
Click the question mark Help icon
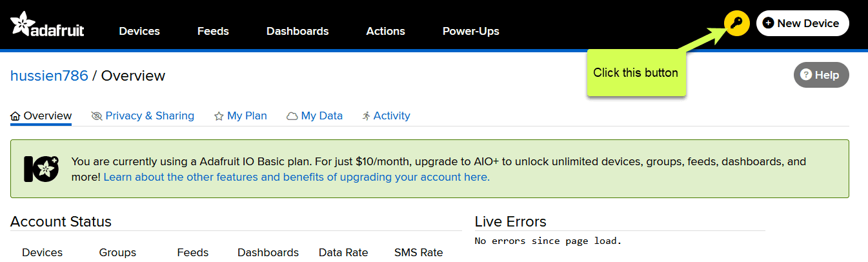coord(805,75)
